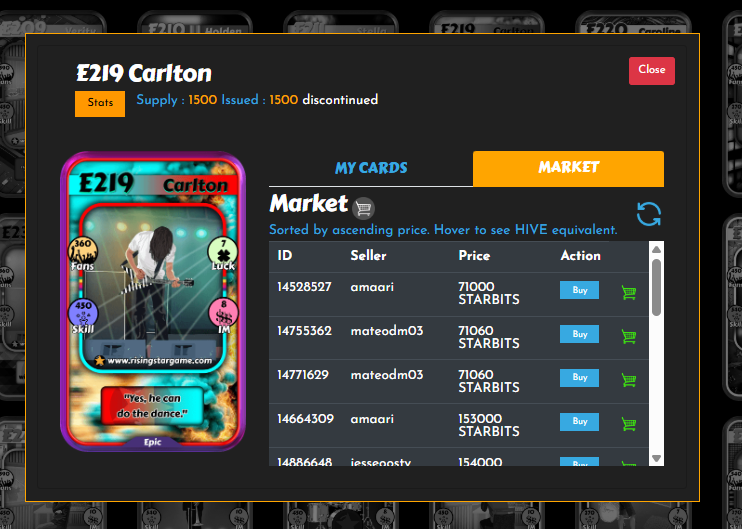Add listing 14755362 to cart
Image resolution: width=742 pixels, height=529 pixels.
pos(629,336)
